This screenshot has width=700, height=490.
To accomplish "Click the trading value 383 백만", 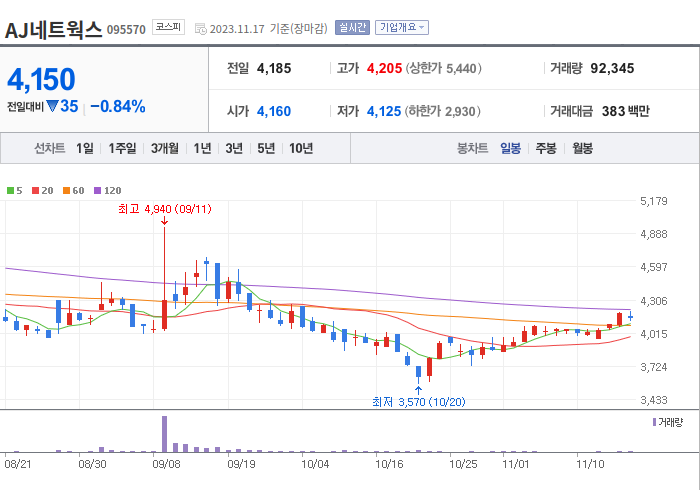I will coord(625,111).
